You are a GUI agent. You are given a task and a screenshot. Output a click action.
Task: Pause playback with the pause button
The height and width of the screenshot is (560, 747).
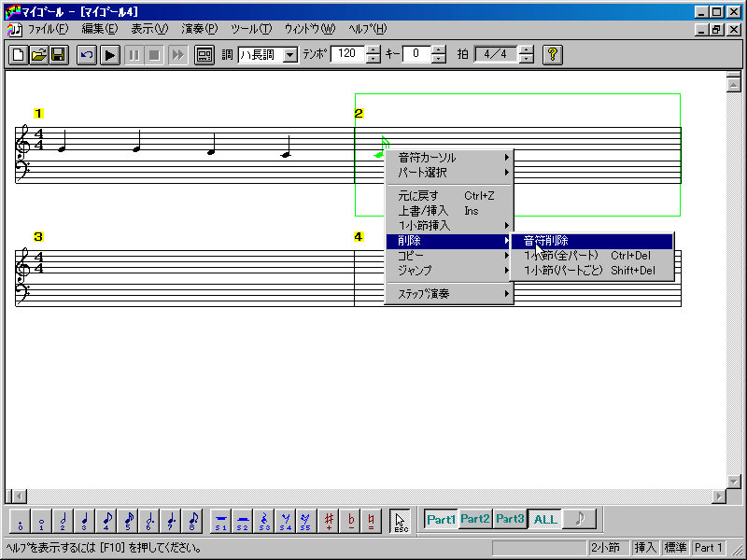134,55
